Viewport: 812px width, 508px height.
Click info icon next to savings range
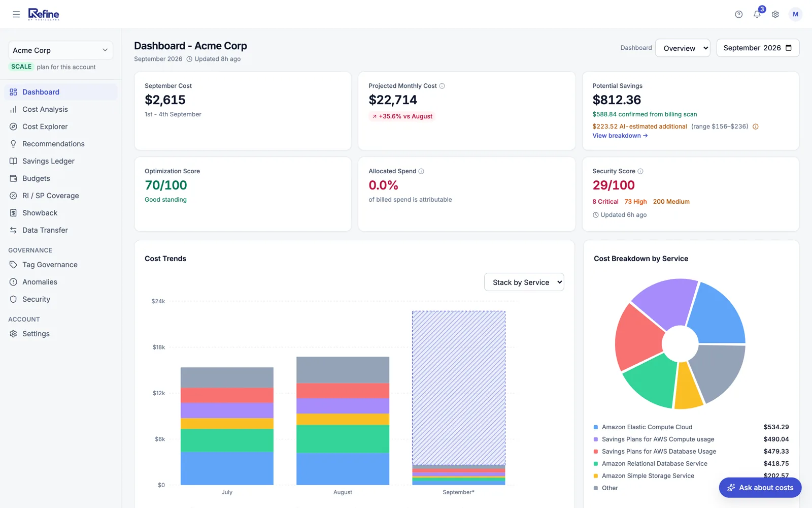[x=756, y=126]
